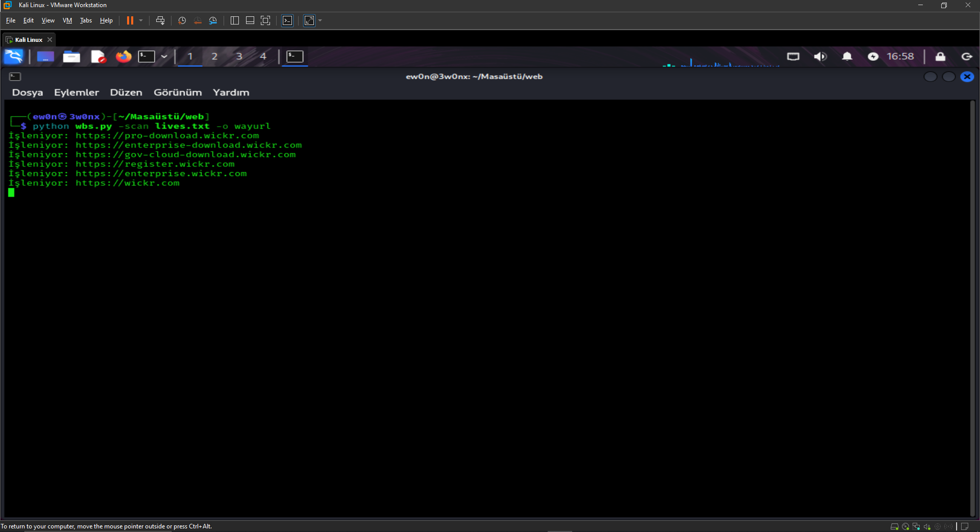The image size is (980, 532).
Task: Toggle VMware console view
Action: 287,20
